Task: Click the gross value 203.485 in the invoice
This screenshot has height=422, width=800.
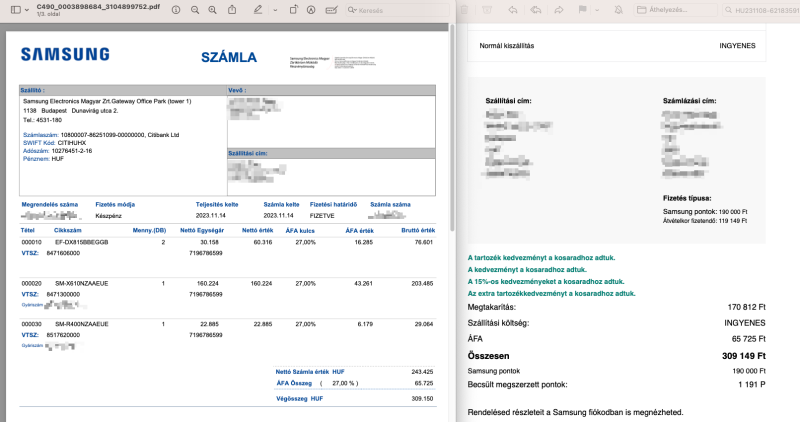Action: click(x=422, y=283)
